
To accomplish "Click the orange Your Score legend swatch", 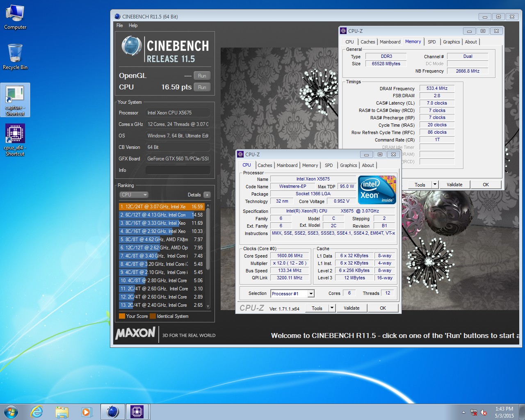I will coord(122,316).
